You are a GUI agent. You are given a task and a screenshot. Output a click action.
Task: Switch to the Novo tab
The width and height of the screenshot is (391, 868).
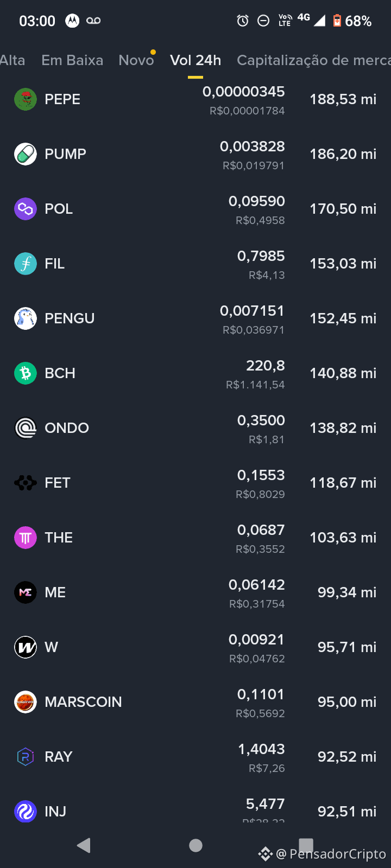point(136,60)
